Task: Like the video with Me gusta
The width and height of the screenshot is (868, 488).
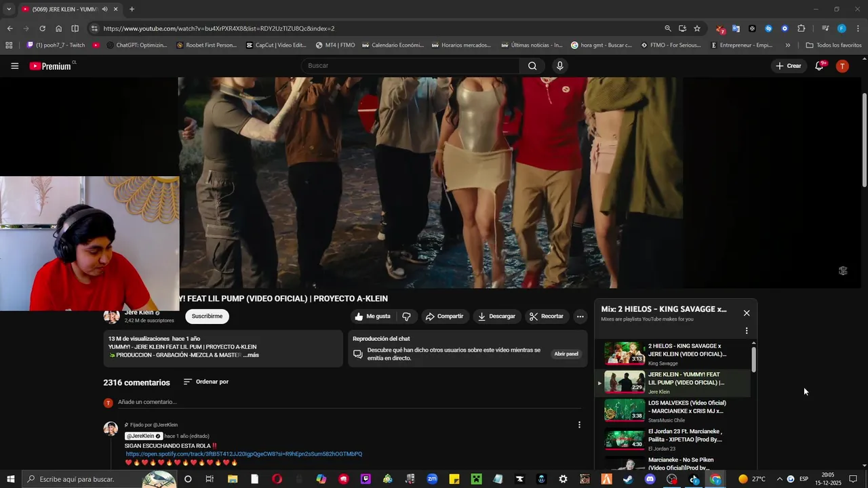Action: 373,317
